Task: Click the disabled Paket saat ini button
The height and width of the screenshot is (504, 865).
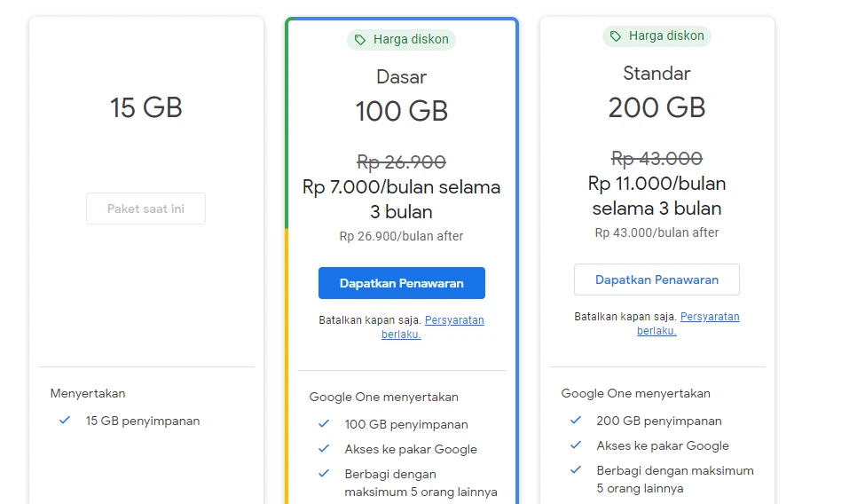Action: pyautogui.click(x=146, y=209)
